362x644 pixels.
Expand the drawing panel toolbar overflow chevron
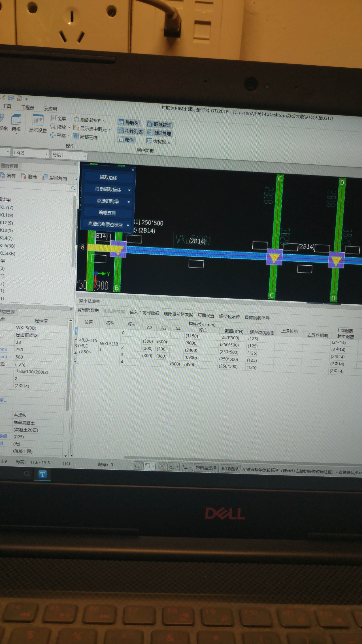point(76,179)
